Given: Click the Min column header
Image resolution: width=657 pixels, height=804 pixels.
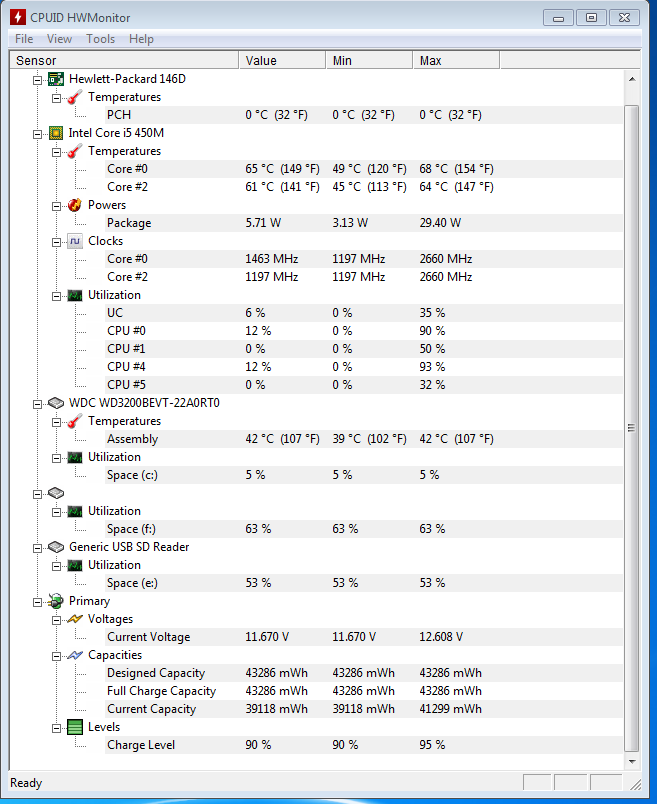Looking at the screenshot, I should [x=369, y=61].
